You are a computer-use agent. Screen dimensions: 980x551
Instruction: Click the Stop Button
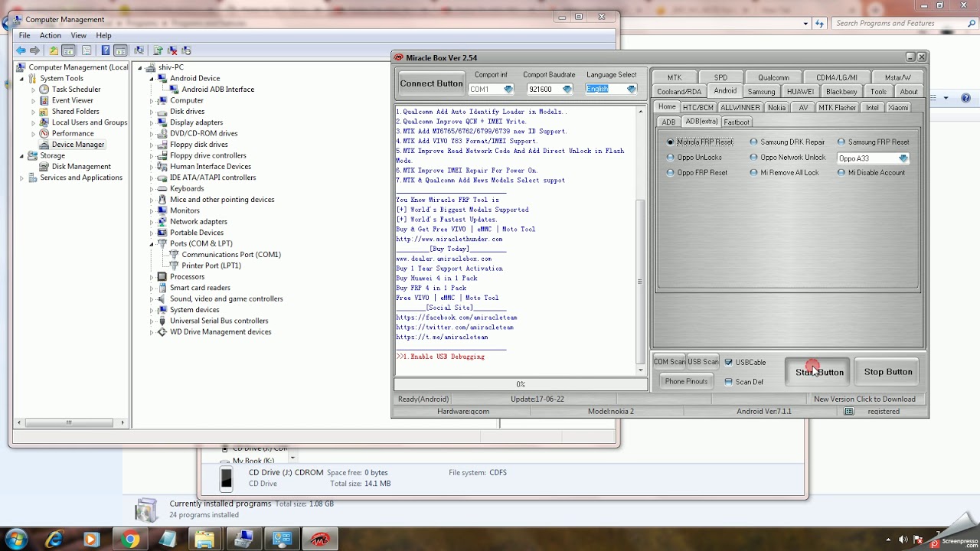888,372
